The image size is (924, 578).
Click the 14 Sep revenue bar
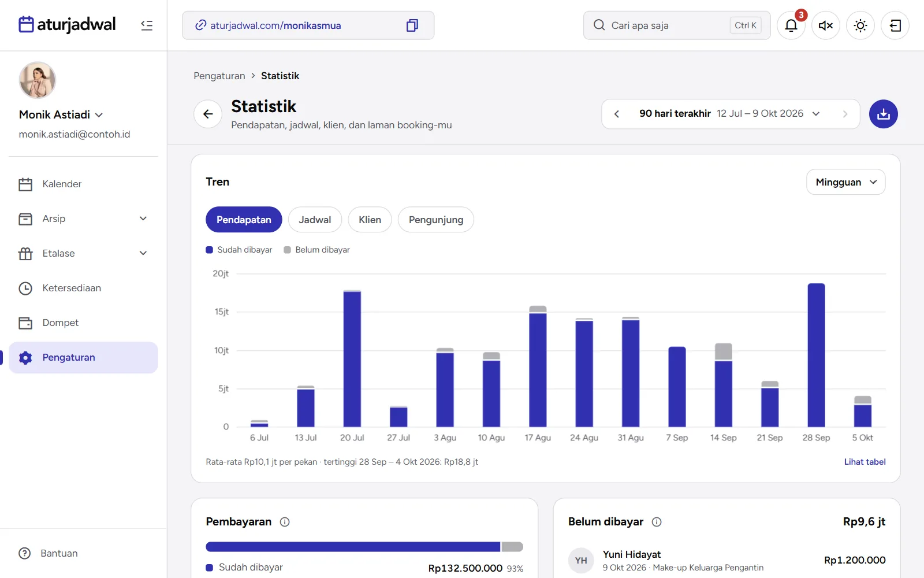(724, 385)
